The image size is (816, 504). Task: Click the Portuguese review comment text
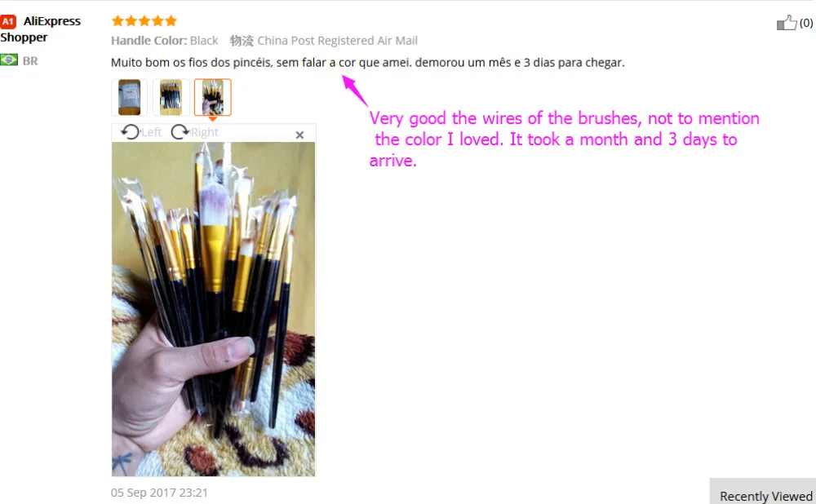click(367, 63)
